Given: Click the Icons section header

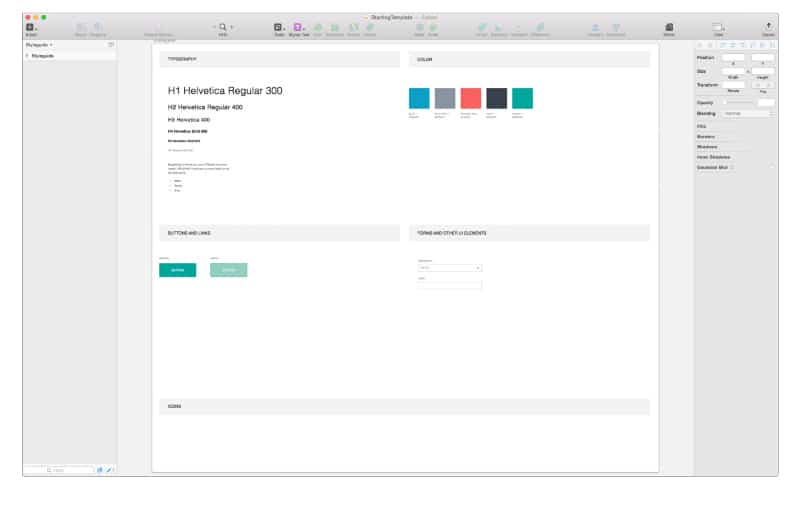Looking at the screenshot, I should click(405, 407).
